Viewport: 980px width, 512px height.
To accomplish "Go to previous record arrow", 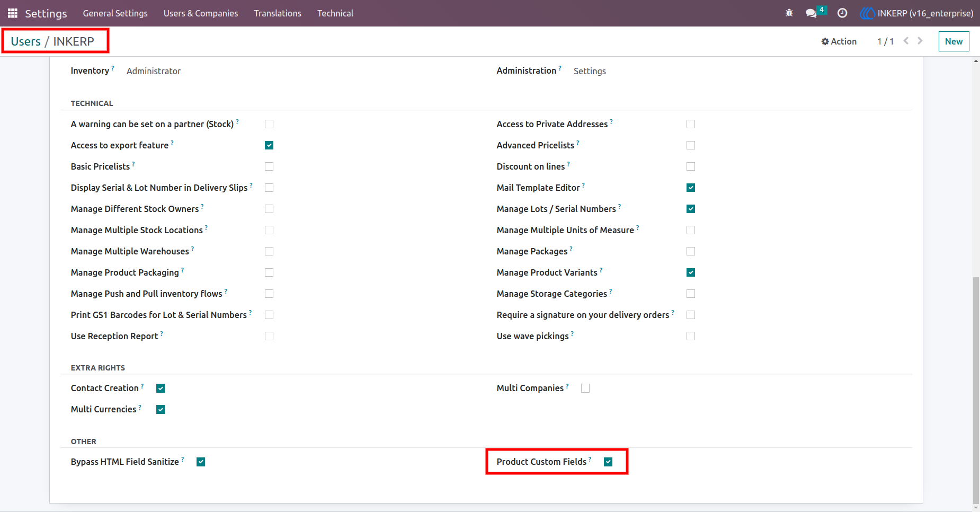I will 906,41.
